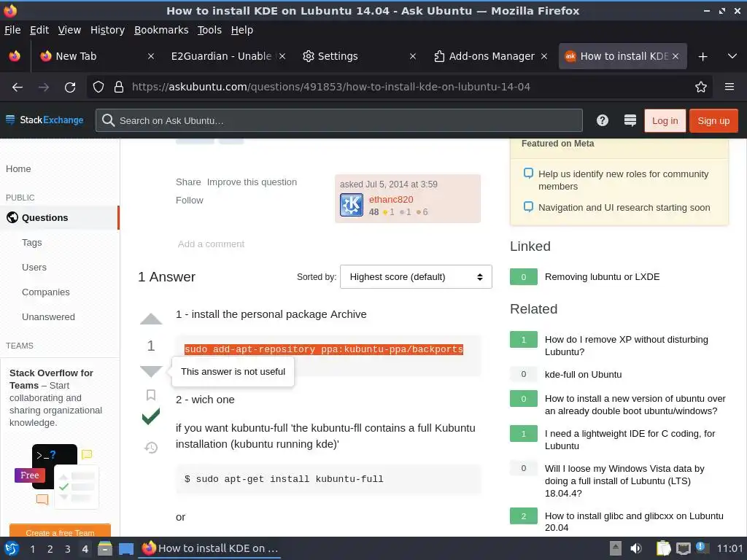This screenshot has height=560, width=747.
Task: Open the tracking protection shield icon
Action: (98, 87)
